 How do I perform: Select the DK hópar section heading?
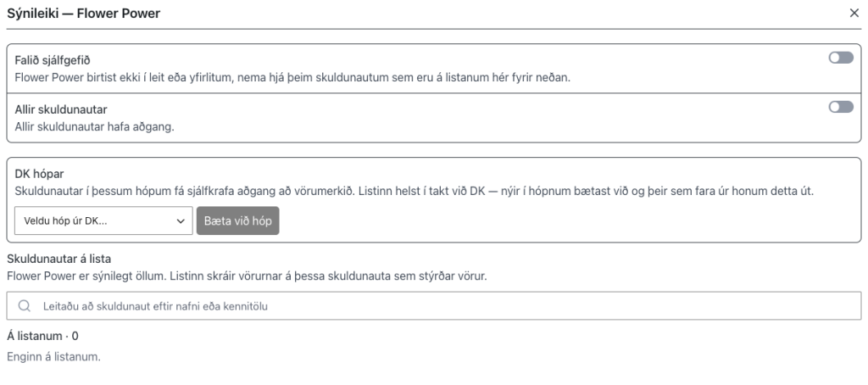(x=39, y=174)
